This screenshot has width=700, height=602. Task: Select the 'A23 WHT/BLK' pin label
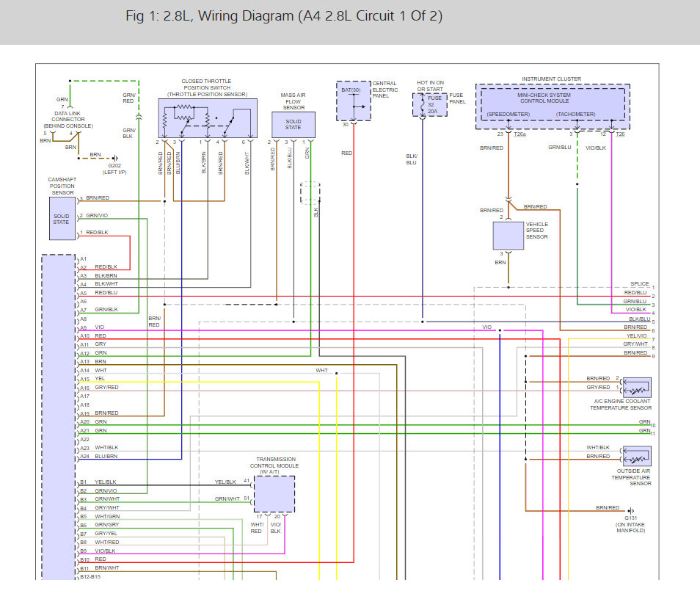100,448
